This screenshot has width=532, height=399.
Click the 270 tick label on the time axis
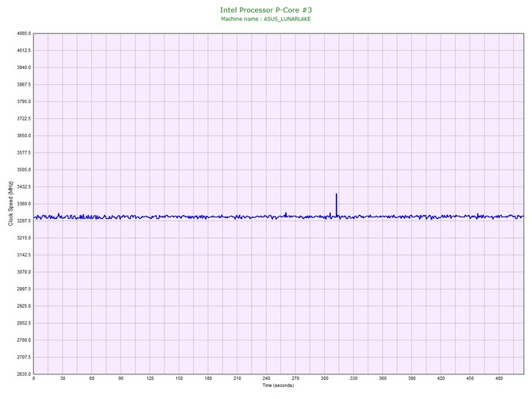pos(295,378)
